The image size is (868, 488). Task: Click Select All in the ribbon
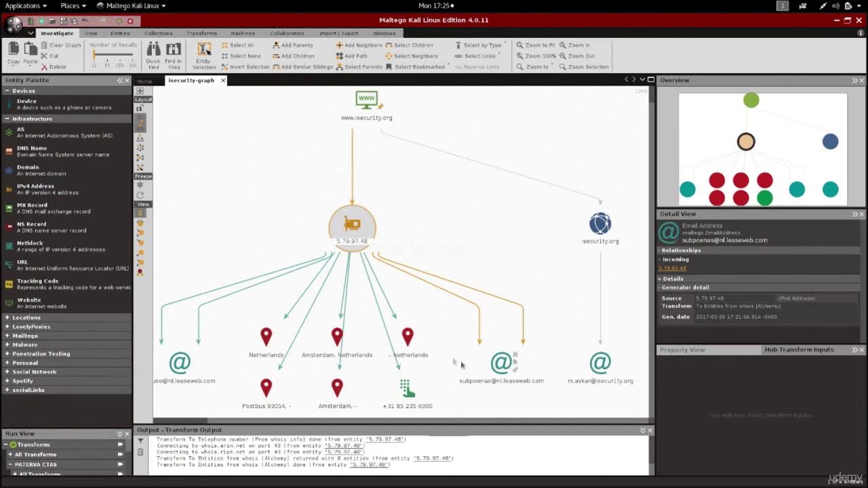point(237,45)
